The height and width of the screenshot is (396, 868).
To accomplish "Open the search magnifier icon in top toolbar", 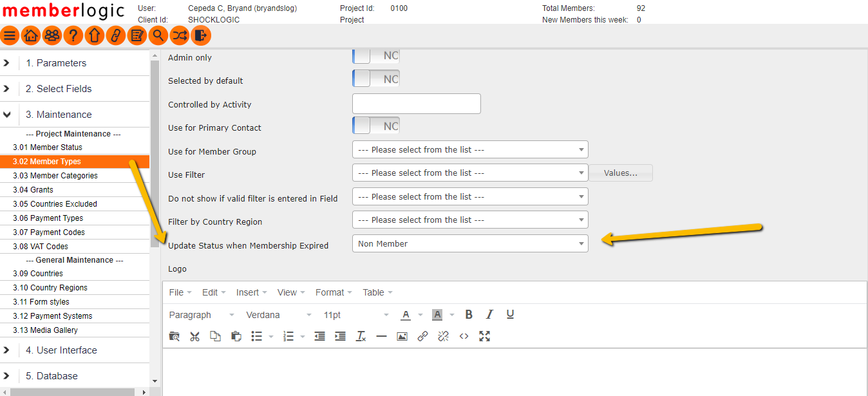I will [x=158, y=35].
